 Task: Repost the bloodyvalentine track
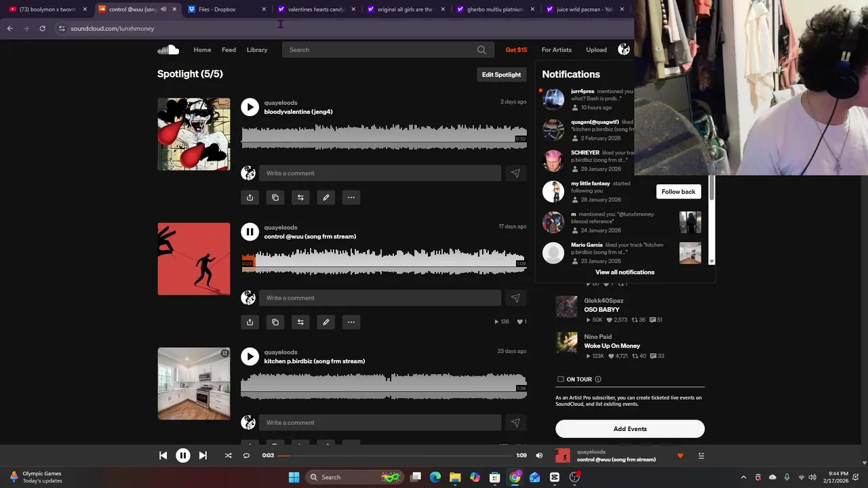coord(300,197)
